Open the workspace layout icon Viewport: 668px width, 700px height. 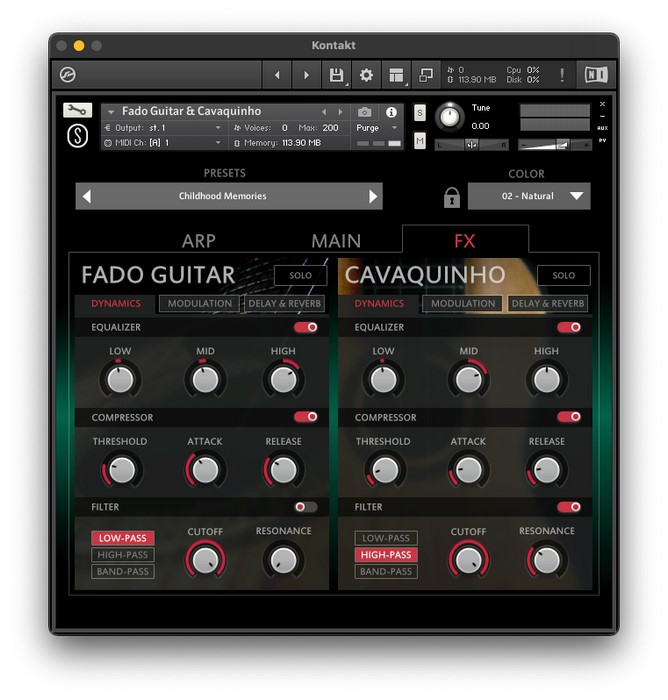coord(396,75)
